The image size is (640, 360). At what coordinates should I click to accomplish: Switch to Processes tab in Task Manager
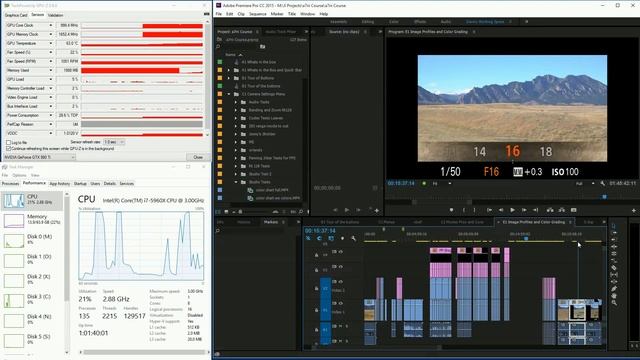point(10,184)
